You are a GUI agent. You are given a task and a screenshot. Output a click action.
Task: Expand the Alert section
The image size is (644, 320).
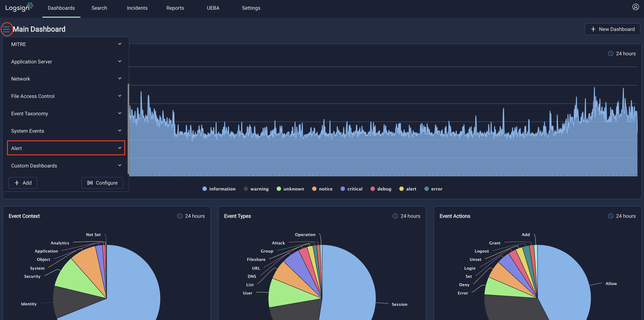(66, 148)
